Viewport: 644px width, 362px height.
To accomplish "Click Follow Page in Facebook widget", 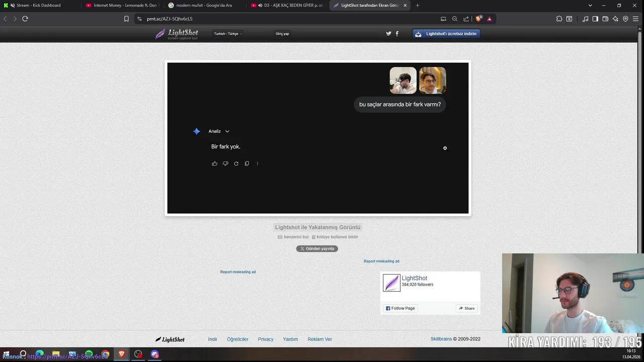I will click(x=400, y=308).
